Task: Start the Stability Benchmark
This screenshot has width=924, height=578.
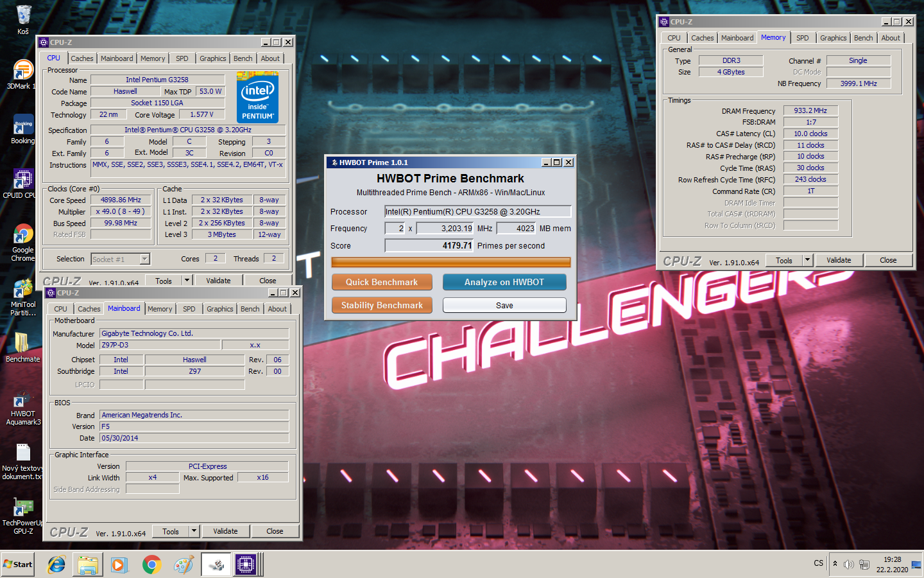Action: tap(382, 305)
